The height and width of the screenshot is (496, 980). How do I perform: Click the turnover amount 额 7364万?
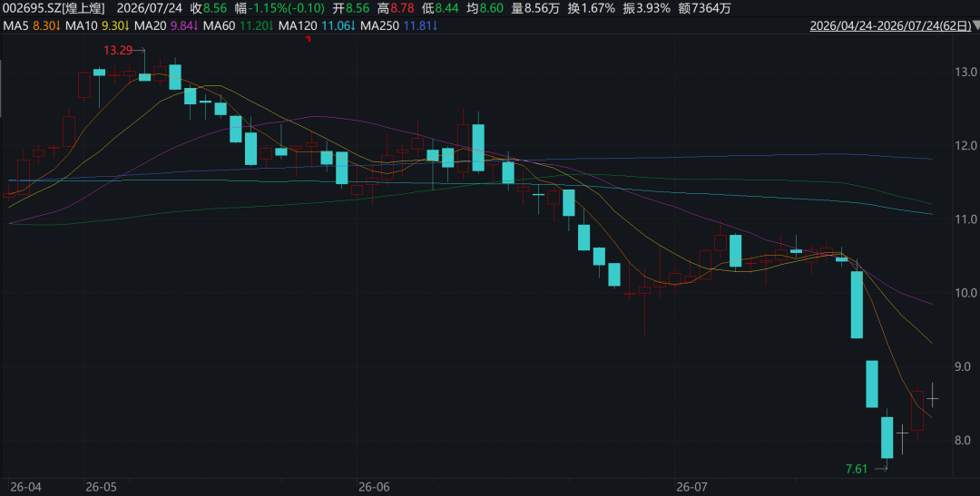pyautogui.click(x=704, y=8)
